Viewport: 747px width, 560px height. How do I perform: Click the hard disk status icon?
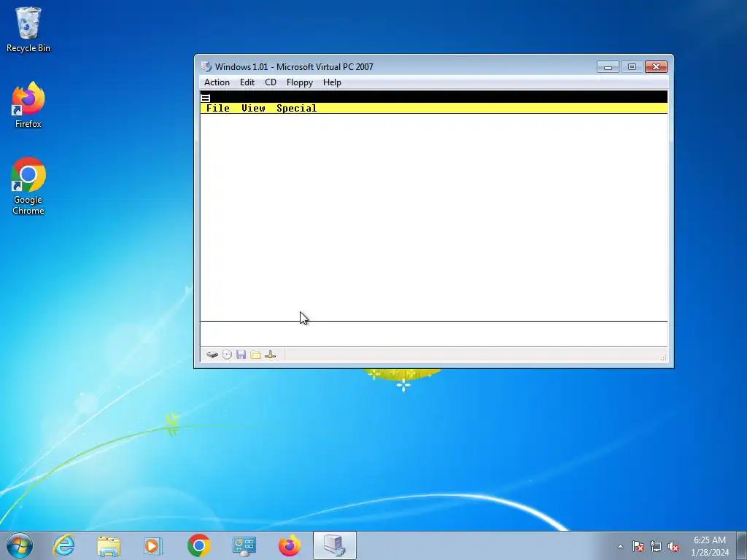point(212,355)
